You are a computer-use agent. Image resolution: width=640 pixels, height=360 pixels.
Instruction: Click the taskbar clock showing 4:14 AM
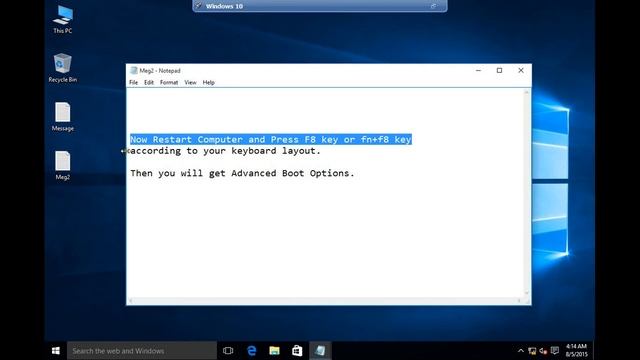576,350
